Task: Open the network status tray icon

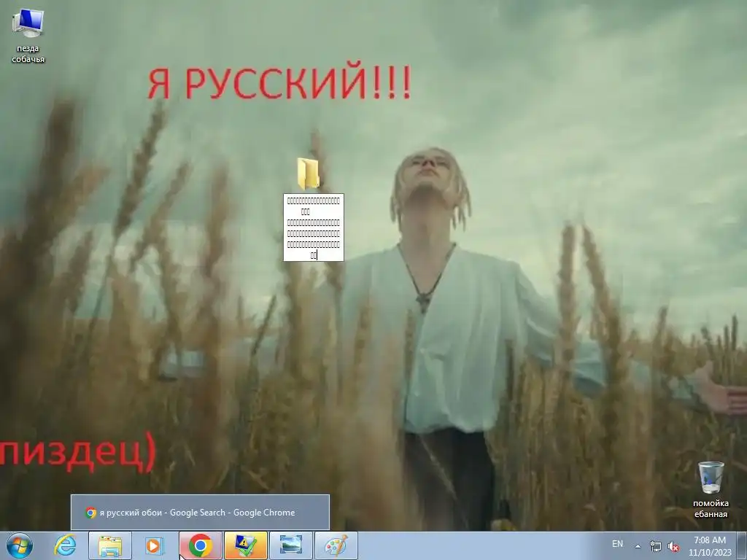Action: coord(656,546)
